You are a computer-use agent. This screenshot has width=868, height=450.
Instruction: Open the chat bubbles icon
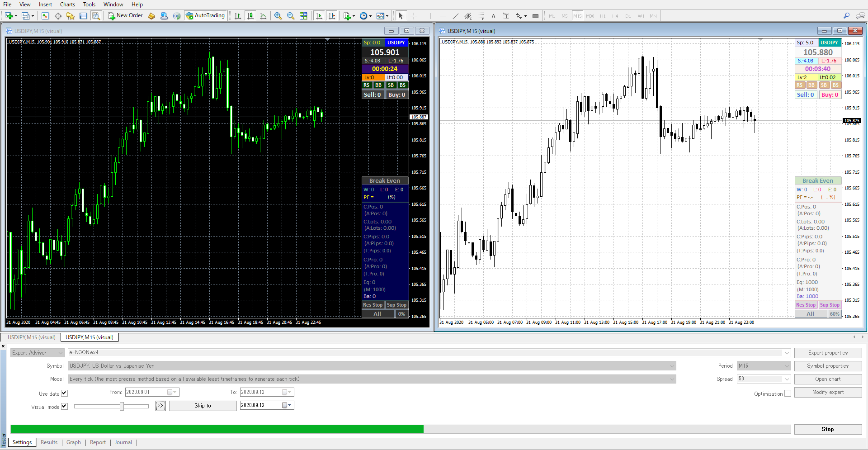point(860,16)
